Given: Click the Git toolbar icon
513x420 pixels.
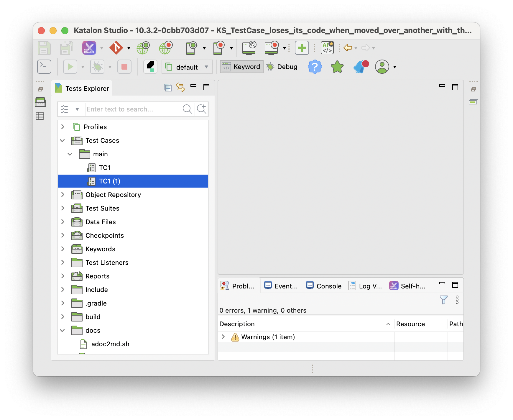Looking at the screenshot, I should (116, 48).
